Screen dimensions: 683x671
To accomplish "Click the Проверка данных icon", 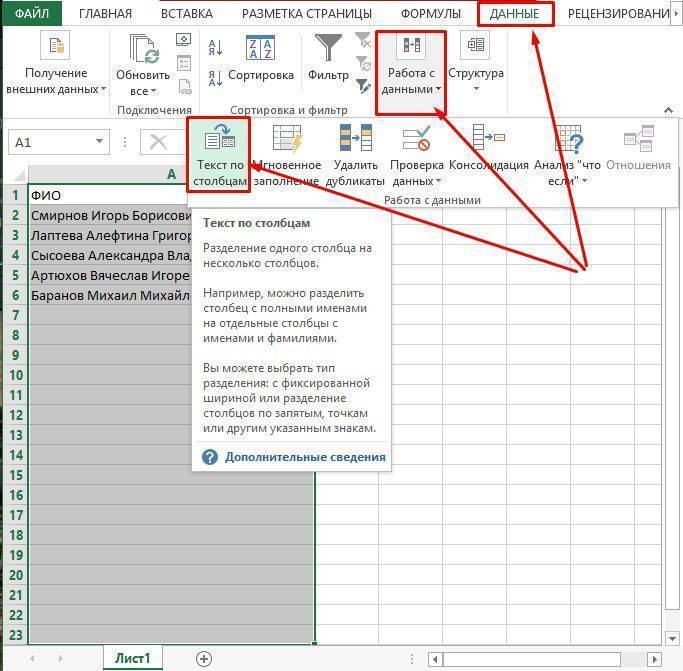I will pos(416,141).
